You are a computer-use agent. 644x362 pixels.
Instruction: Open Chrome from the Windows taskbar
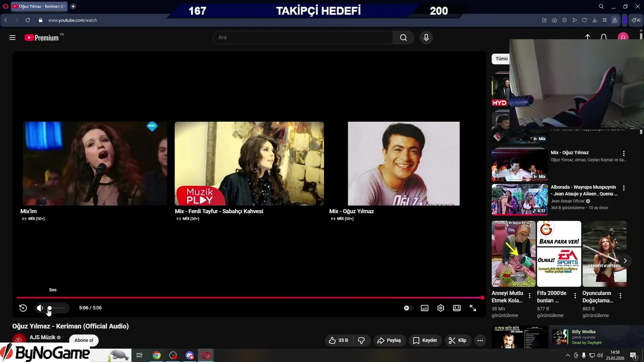[x=157, y=355]
